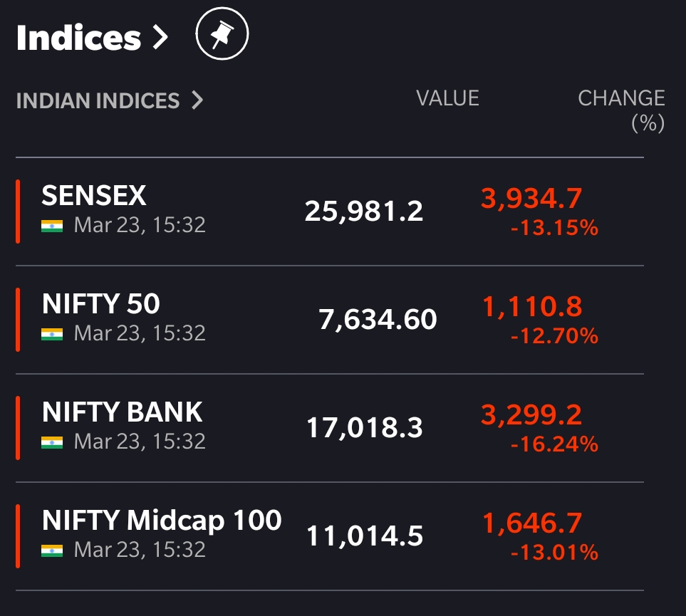This screenshot has width=686, height=616.
Task: Click the VALUE column header
Action: tap(447, 98)
